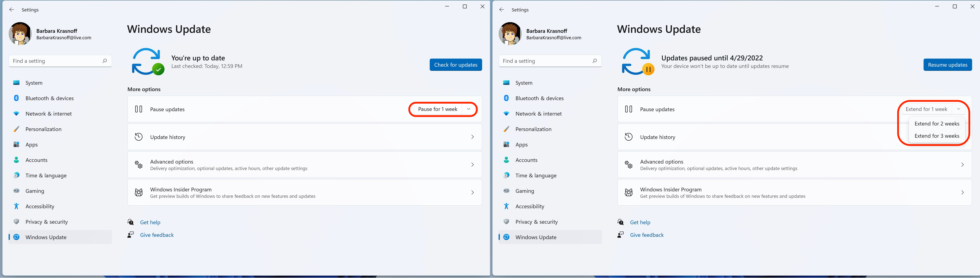
Task: Open Personalization in right window sidebar
Action: [550, 129]
